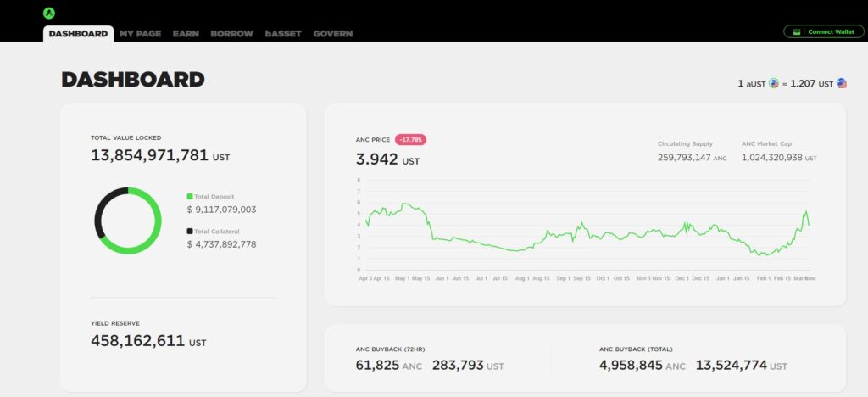
Task: Click the ANC BUYBACK (72HR) label
Action: [x=390, y=349]
